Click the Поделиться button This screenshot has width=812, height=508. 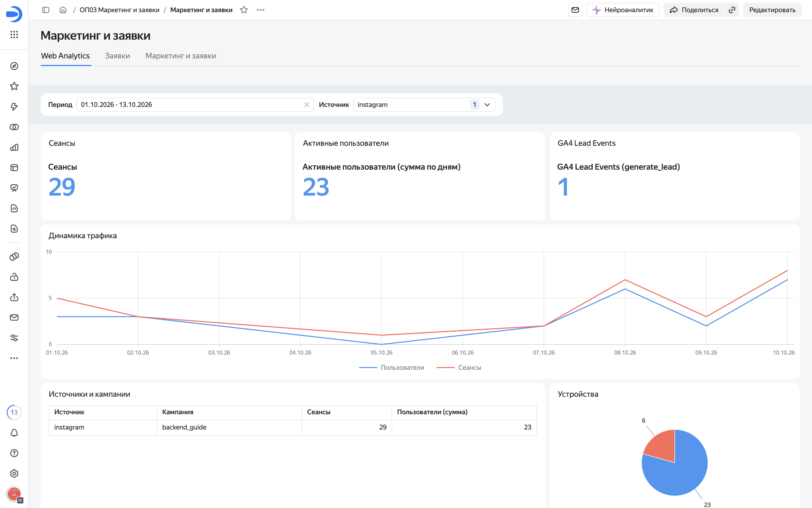tap(694, 10)
